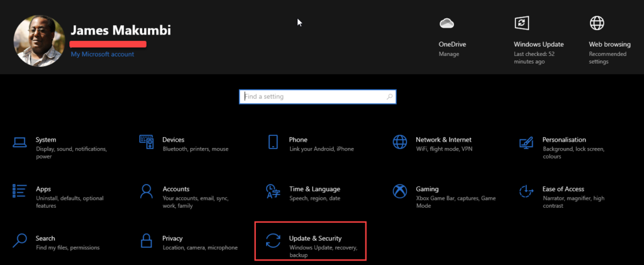Select the Time & Language icon
The height and width of the screenshot is (265, 644).
coord(273,191)
